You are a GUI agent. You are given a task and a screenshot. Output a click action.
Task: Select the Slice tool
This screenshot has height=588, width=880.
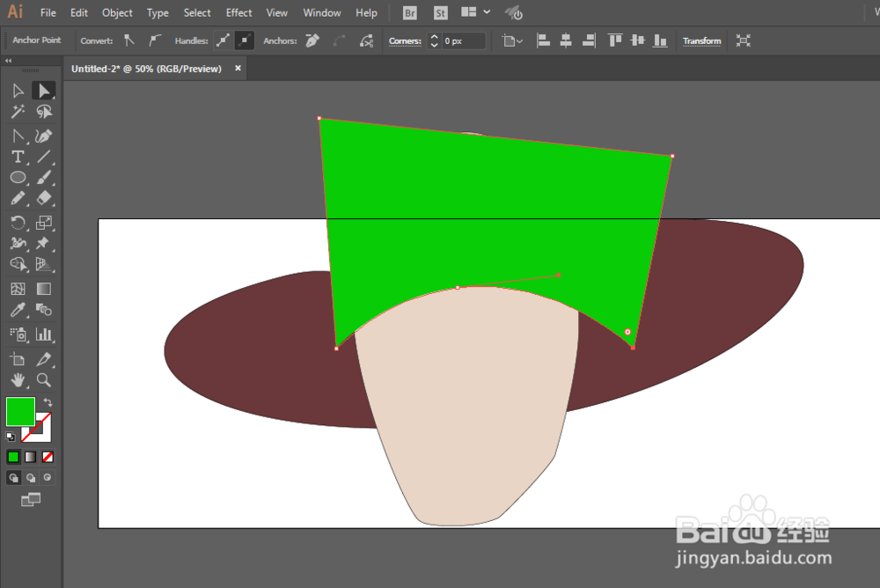click(43, 359)
